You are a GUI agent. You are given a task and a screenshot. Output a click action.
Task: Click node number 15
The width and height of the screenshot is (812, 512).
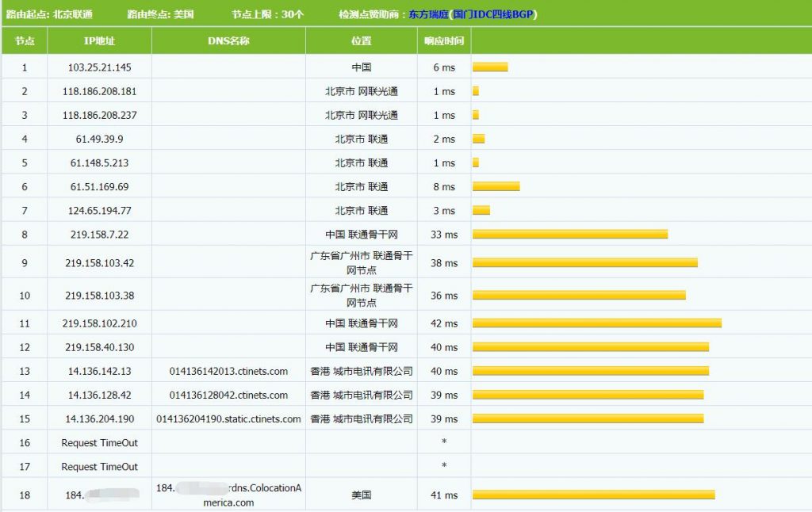pyautogui.click(x=25, y=418)
